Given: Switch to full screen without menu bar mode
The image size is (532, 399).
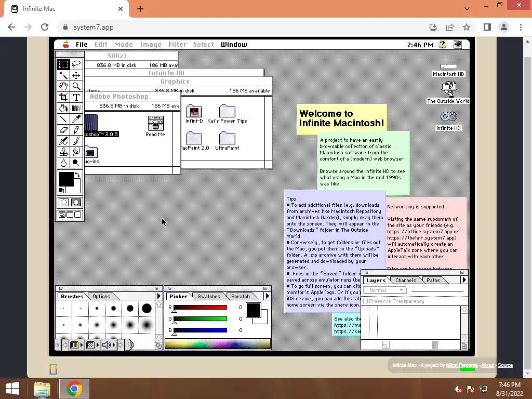Looking at the screenshot, I should (78, 215).
